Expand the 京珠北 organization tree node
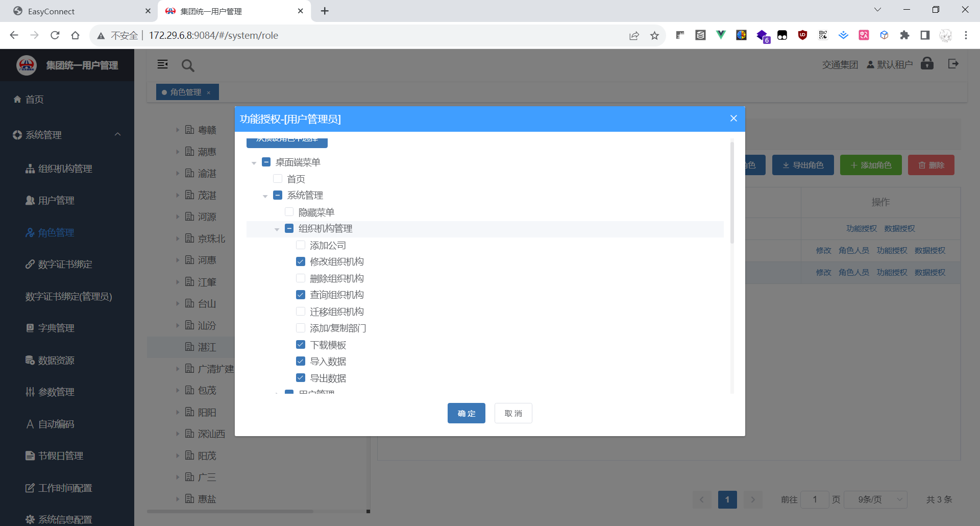The image size is (980, 526). tap(178, 238)
